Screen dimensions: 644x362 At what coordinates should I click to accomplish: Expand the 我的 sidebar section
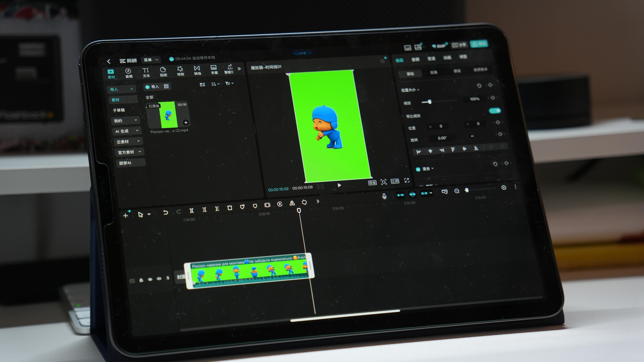[x=126, y=121]
